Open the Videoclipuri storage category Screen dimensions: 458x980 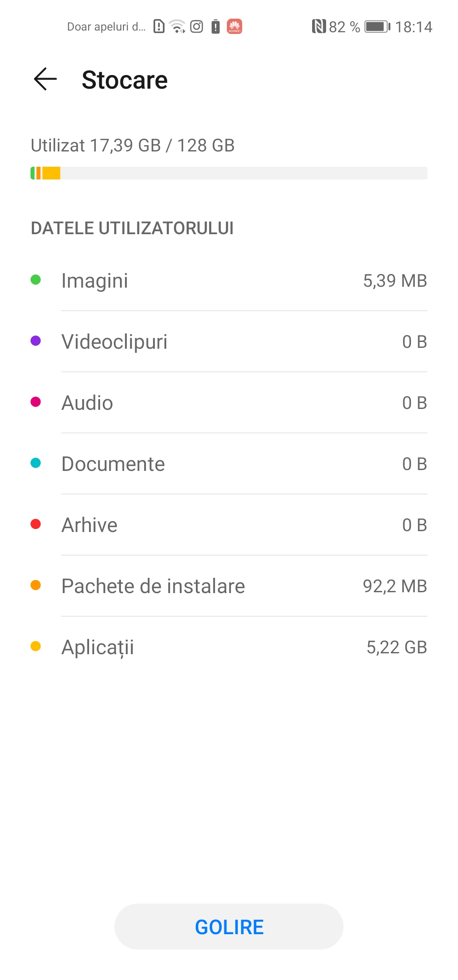[x=229, y=342]
